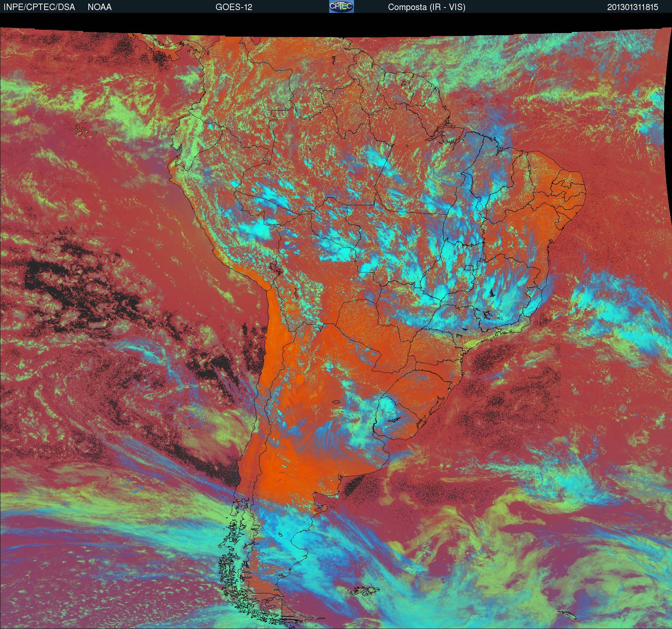Click the CPTEC logo in header
The height and width of the screenshot is (629, 672).
[341, 6]
